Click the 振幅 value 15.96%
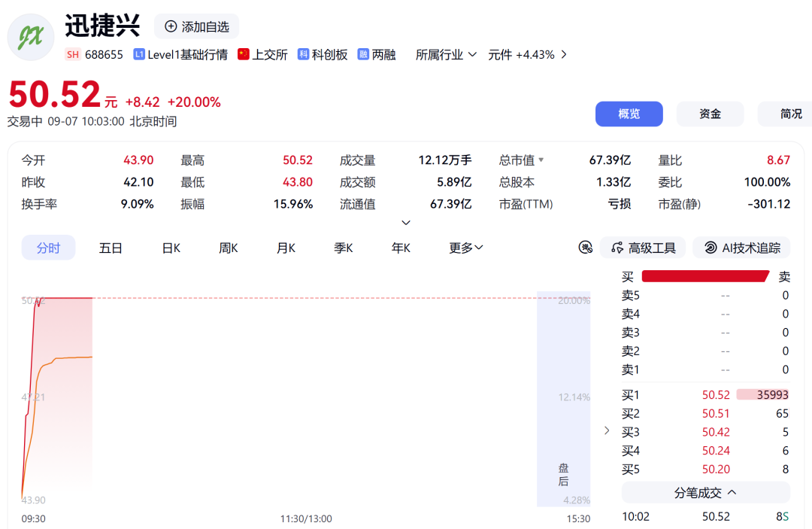 pos(293,204)
